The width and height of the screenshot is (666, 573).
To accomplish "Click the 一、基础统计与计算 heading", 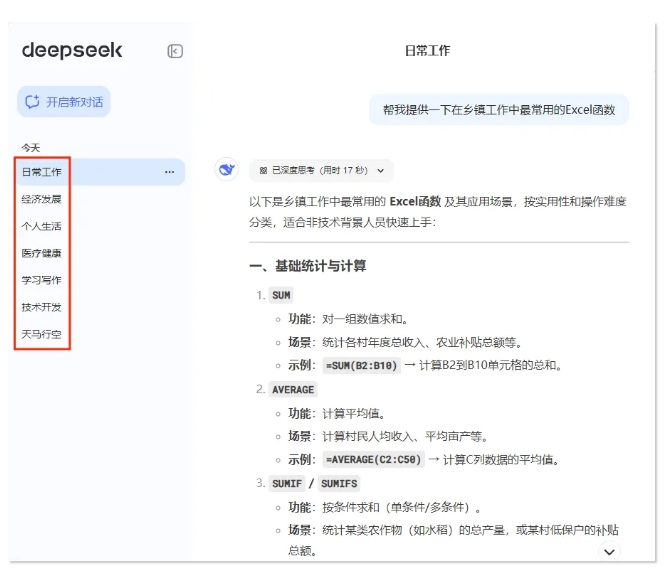I will pyautogui.click(x=308, y=266).
